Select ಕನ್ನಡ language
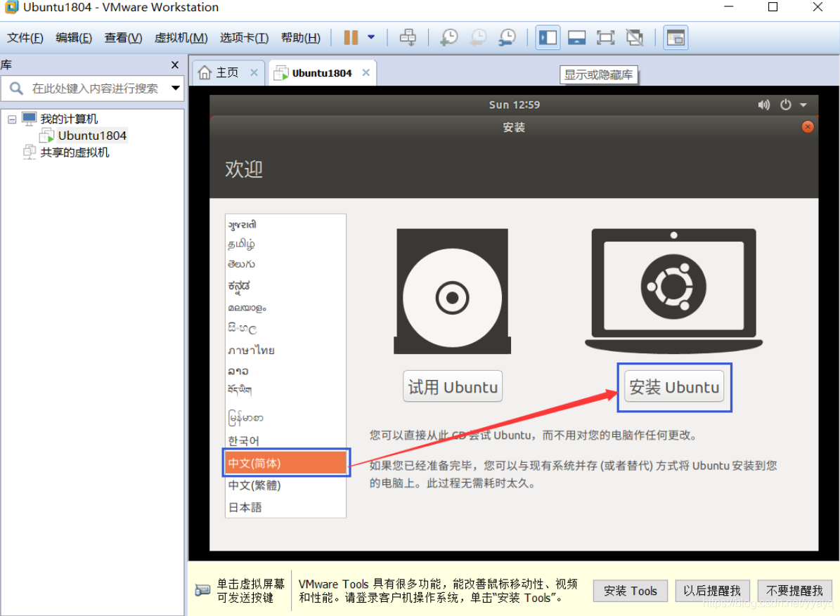 pyautogui.click(x=286, y=286)
